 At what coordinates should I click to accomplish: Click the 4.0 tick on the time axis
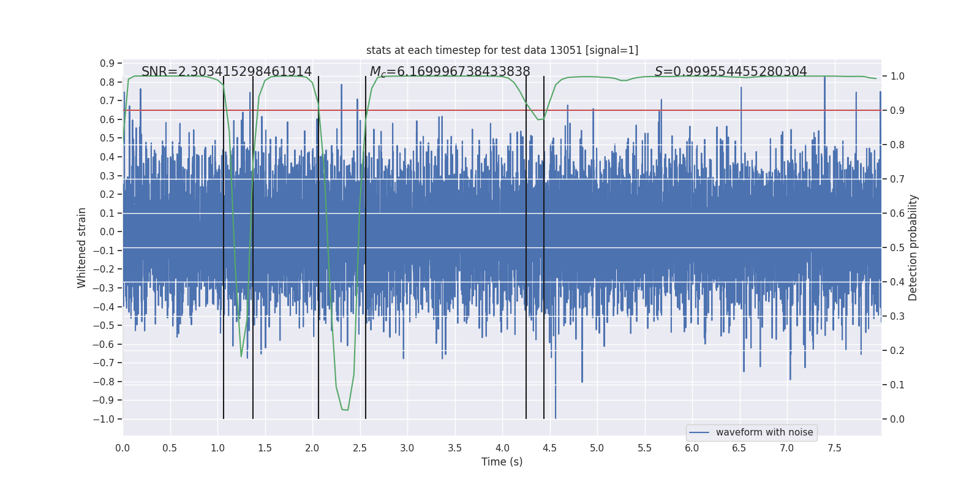(x=502, y=448)
